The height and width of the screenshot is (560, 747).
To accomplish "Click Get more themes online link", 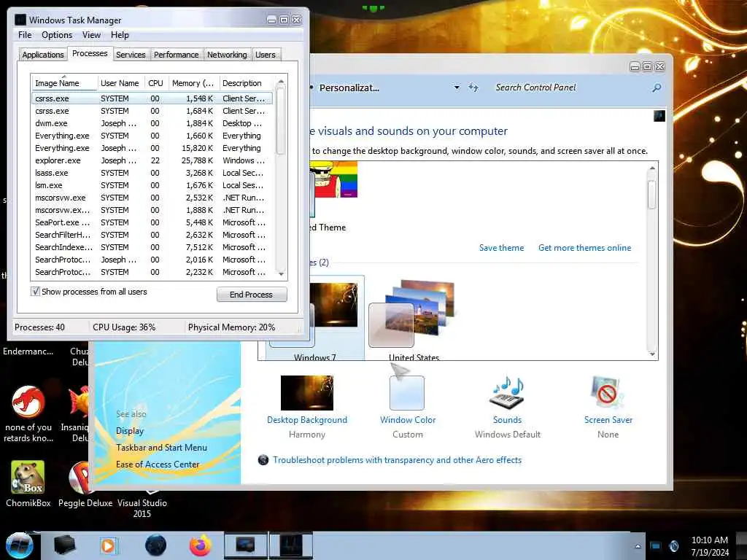I will 584,248.
